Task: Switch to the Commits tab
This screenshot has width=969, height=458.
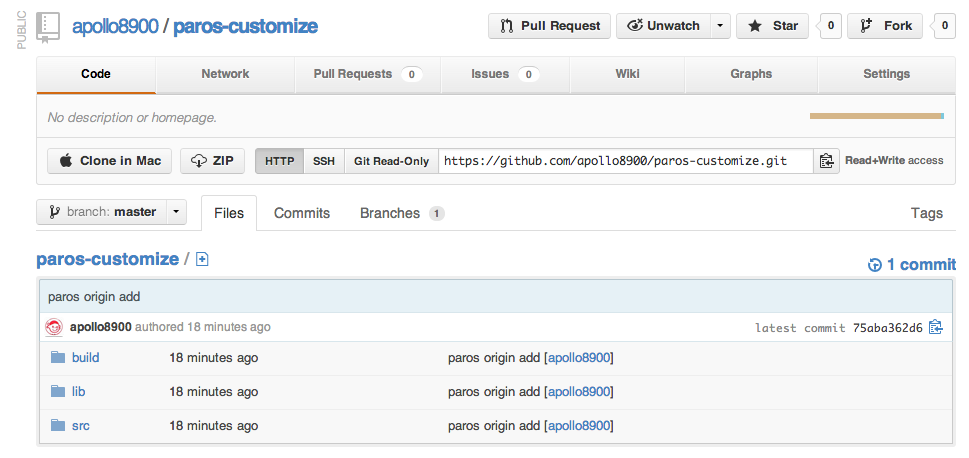Action: click(x=302, y=213)
